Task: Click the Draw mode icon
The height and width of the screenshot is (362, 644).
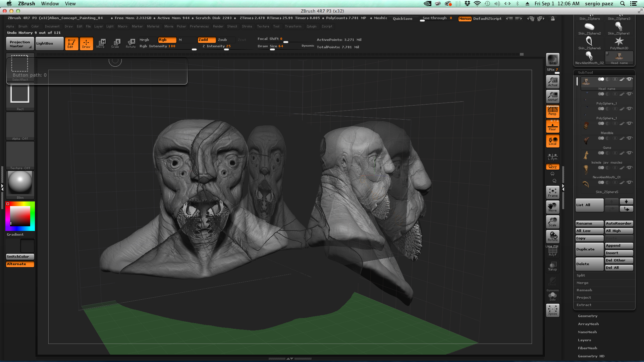Action: tap(86, 44)
